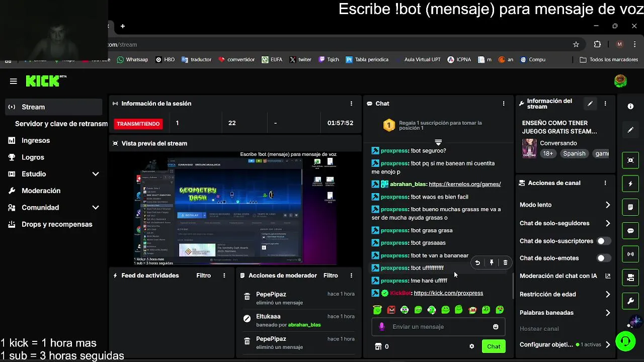Delete the hovered chat message with trash icon
The width and height of the screenshot is (644, 362).
click(x=506, y=262)
